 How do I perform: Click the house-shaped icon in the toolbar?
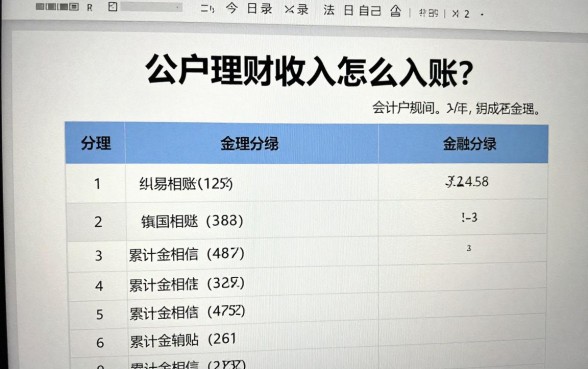click(x=395, y=12)
